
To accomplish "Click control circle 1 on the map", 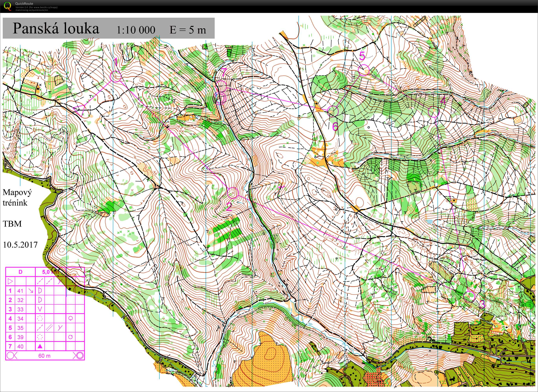I will pos(116,77).
